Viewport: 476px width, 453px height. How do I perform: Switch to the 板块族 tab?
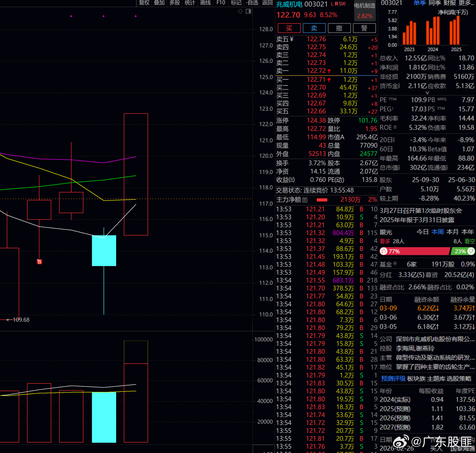pos(416,379)
